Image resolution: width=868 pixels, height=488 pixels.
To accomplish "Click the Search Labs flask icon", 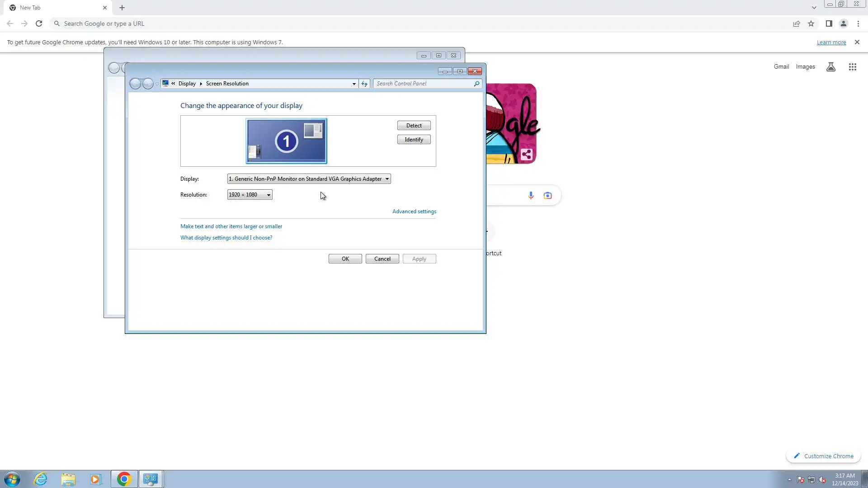I will pyautogui.click(x=830, y=67).
